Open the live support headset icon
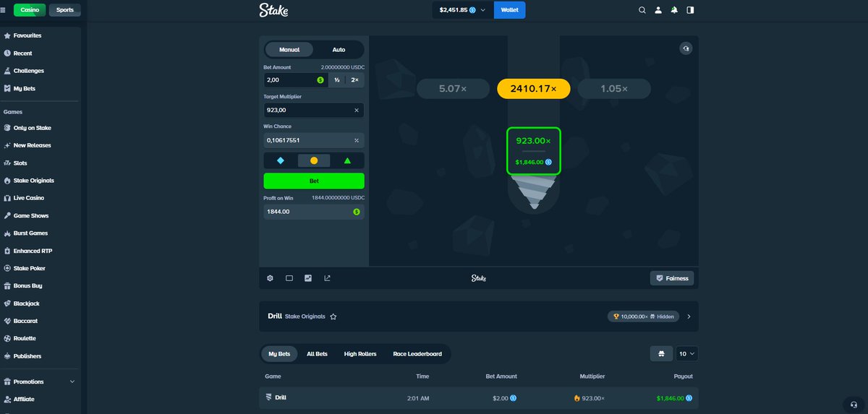 [x=854, y=404]
